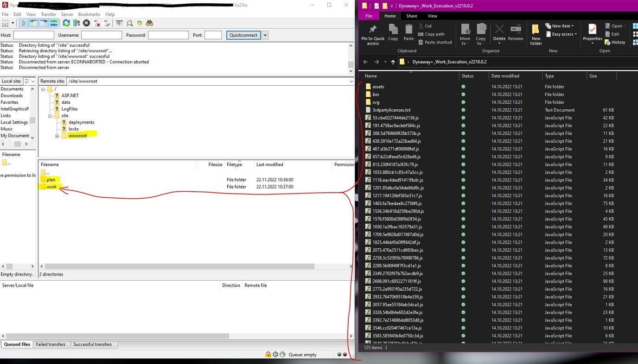Refresh the file and folder lists

[66, 23]
